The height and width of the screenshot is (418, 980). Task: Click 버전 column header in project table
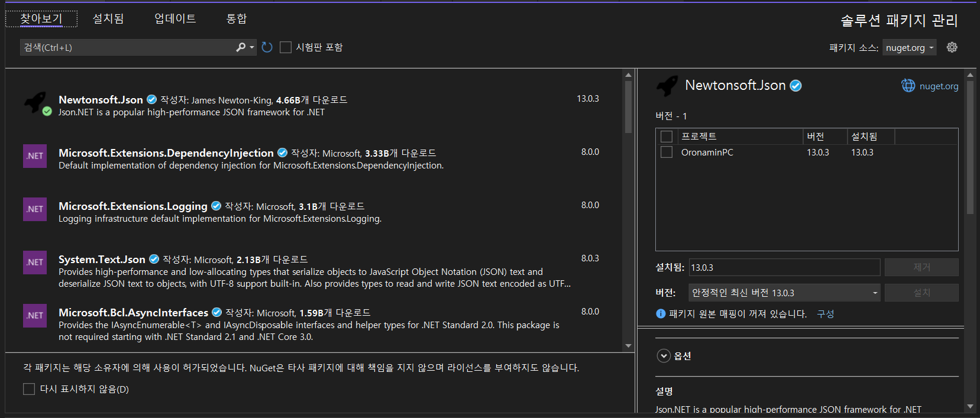[825, 137]
